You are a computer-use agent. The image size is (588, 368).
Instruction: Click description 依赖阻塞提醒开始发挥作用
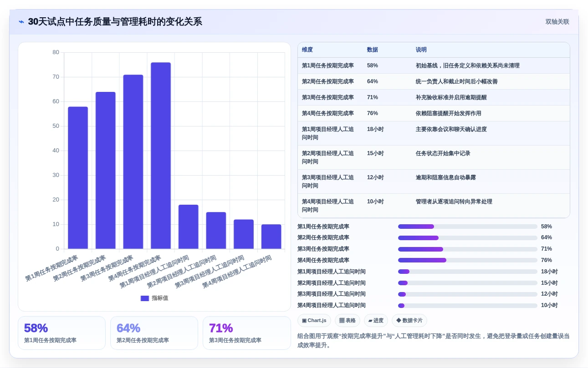pyautogui.click(x=449, y=113)
